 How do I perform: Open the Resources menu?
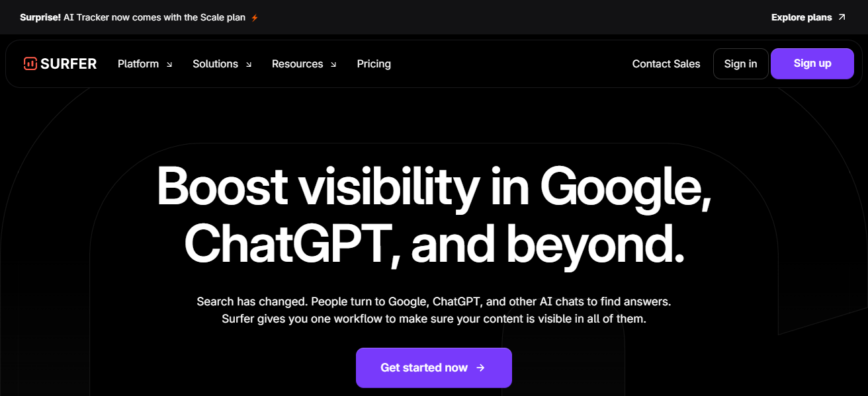tap(304, 64)
